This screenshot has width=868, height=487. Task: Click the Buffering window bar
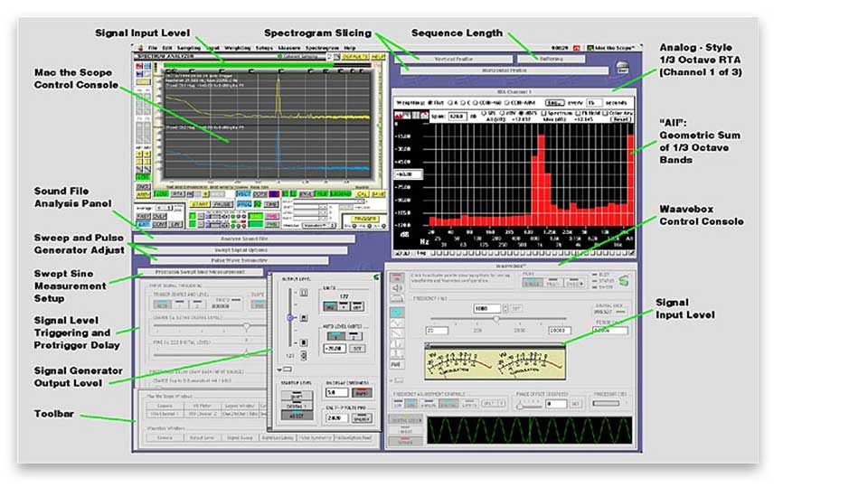551,59
